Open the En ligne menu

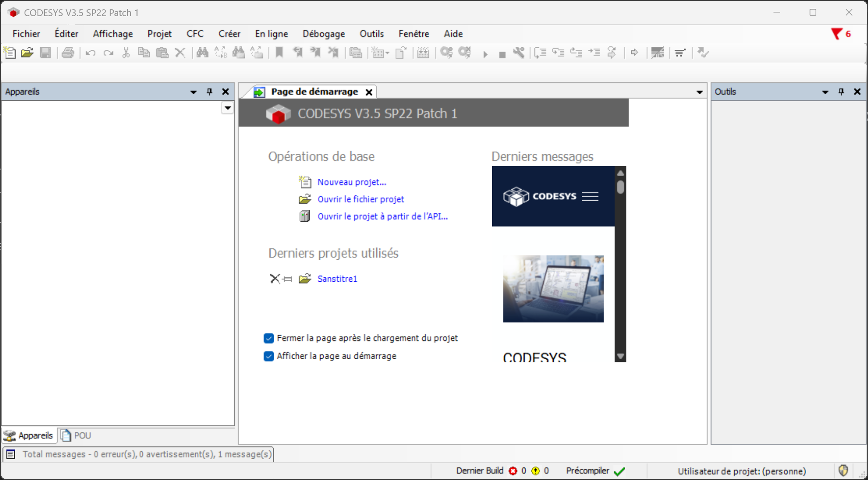[x=271, y=34]
